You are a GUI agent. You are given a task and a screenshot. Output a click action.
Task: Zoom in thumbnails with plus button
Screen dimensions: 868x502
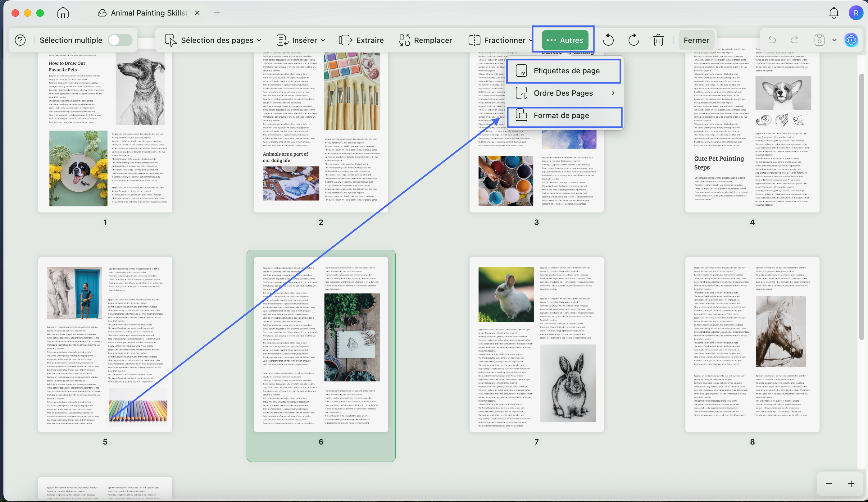pos(851,484)
